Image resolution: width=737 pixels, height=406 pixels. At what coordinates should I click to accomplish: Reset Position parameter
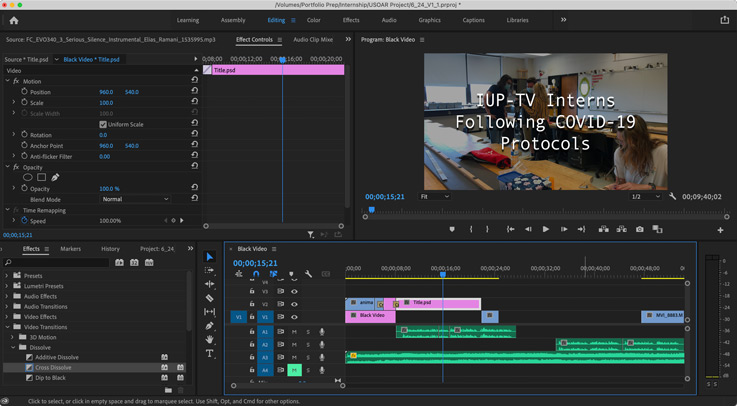[x=195, y=91]
